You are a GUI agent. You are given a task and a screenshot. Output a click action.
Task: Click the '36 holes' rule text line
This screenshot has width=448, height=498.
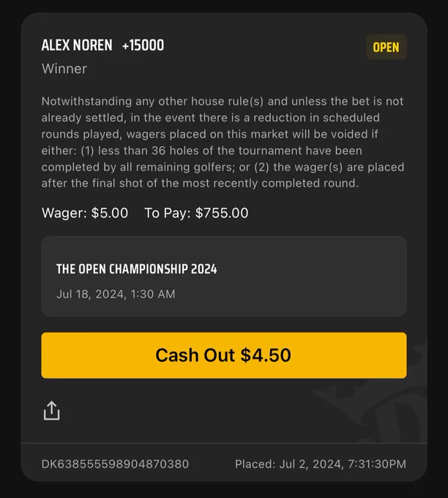(202, 151)
